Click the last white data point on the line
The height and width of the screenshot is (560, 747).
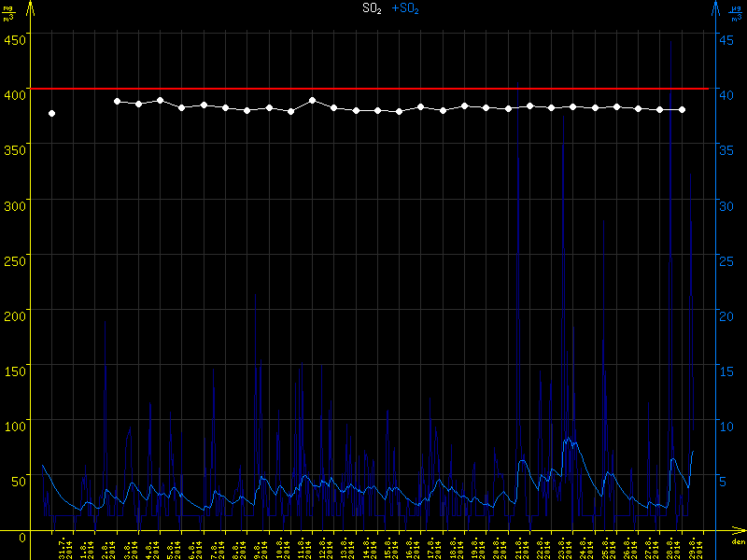[x=682, y=109]
